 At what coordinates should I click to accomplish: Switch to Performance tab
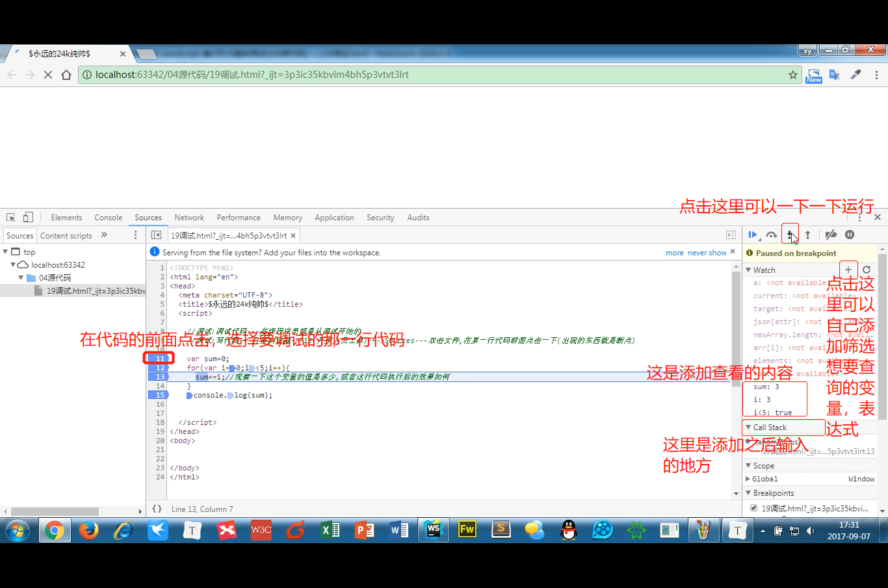(239, 218)
